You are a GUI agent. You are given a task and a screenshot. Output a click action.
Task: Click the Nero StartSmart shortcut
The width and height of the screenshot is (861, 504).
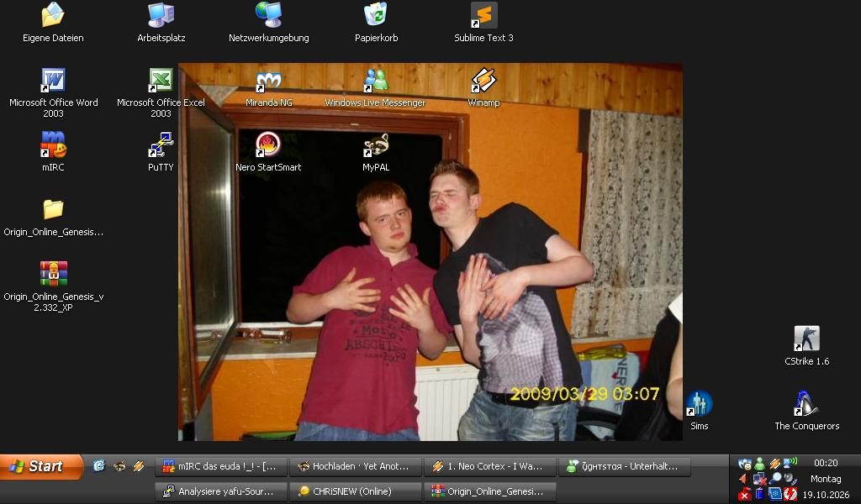[268, 152]
